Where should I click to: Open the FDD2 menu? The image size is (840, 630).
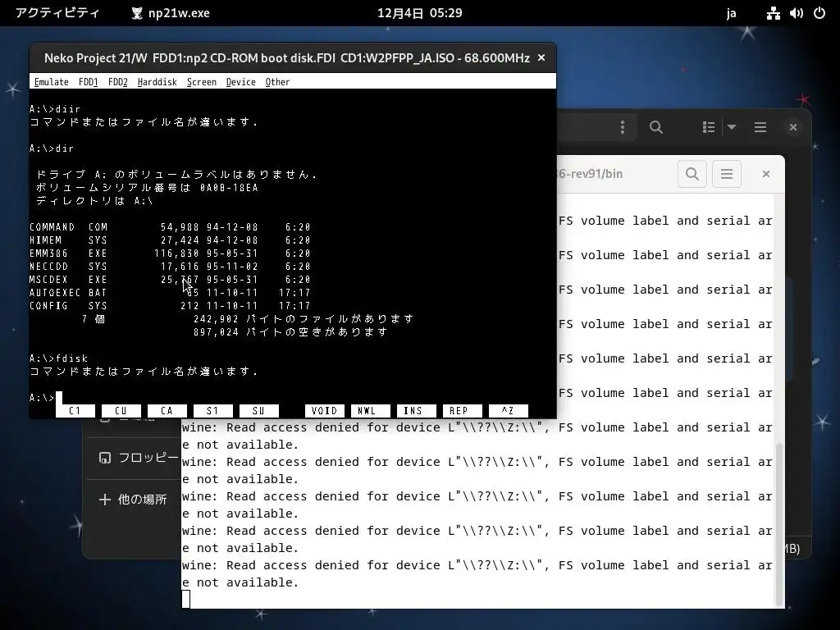pyautogui.click(x=118, y=82)
